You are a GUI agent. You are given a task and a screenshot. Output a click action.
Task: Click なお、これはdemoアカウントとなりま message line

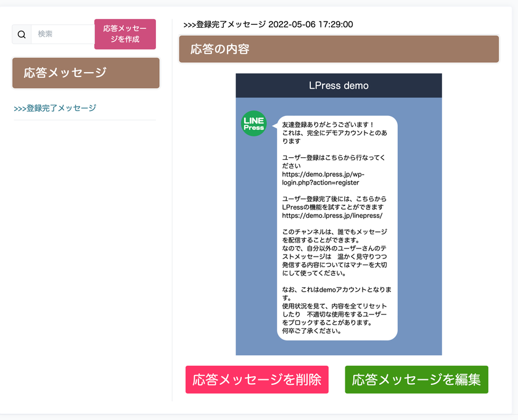click(337, 289)
